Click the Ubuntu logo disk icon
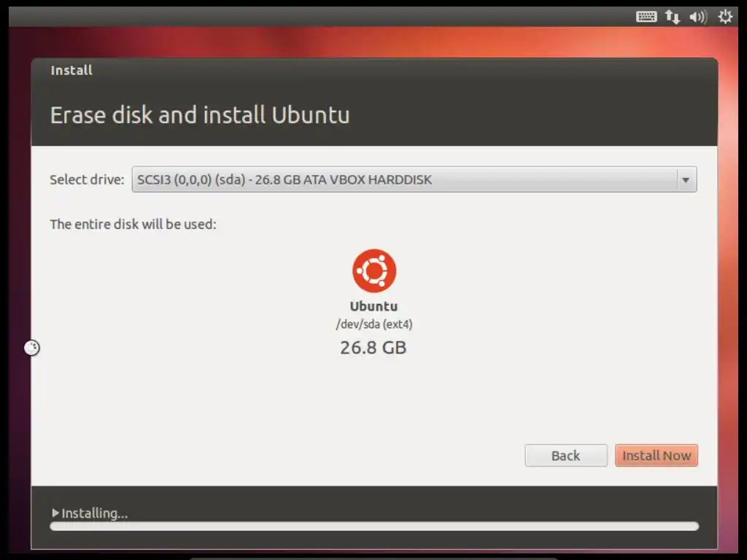Viewport: 747px width, 560px height. point(374,271)
